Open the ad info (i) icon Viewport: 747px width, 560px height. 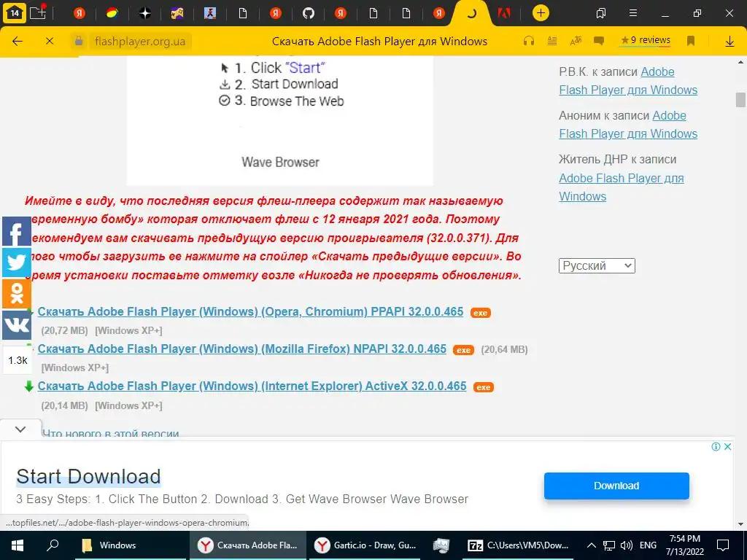(x=716, y=446)
